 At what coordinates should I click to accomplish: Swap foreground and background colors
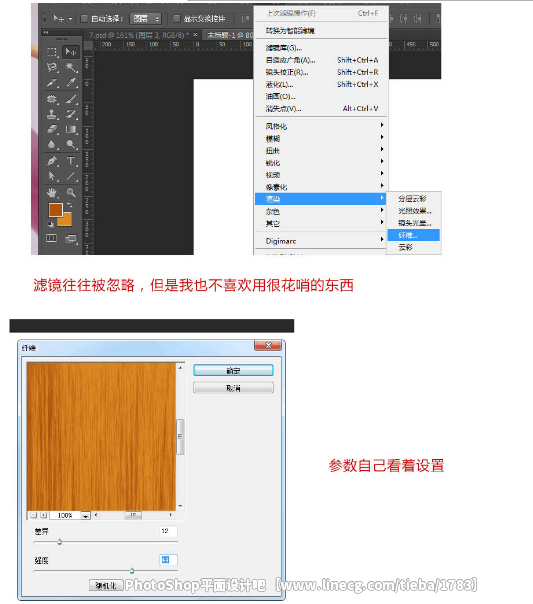tap(70, 205)
